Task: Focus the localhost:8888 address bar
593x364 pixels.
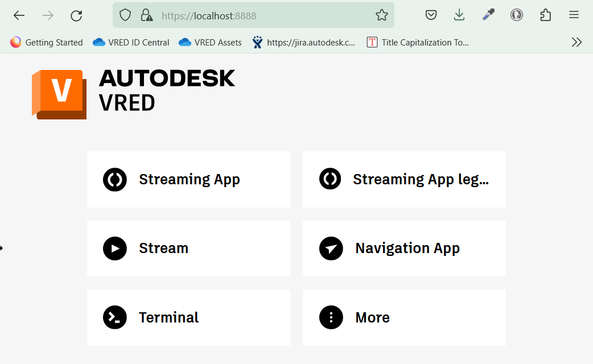Action: pyautogui.click(x=253, y=15)
